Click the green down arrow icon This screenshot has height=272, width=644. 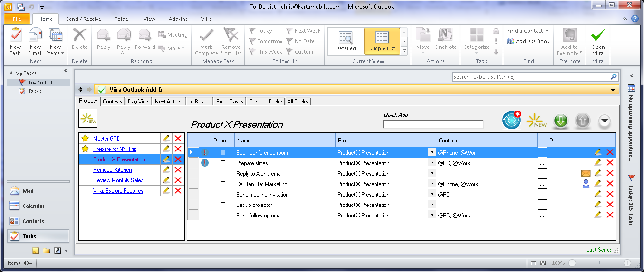tap(561, 121)
